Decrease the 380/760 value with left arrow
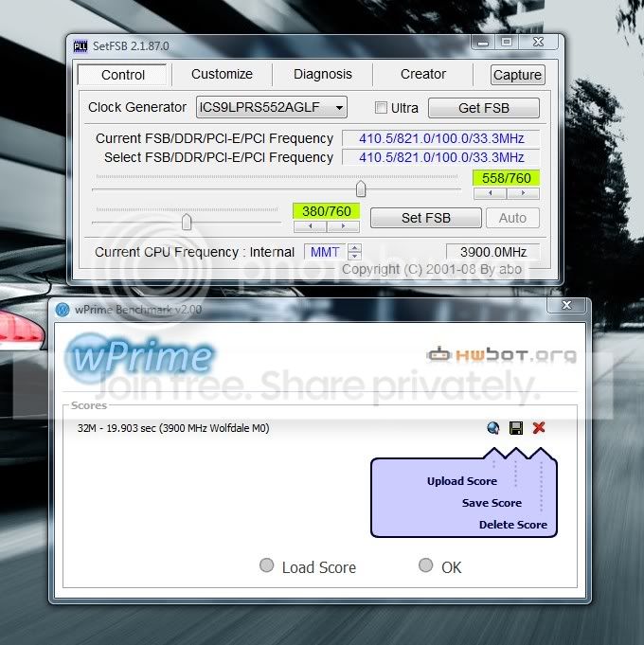The image size is (644, 645). click(310, 226)
